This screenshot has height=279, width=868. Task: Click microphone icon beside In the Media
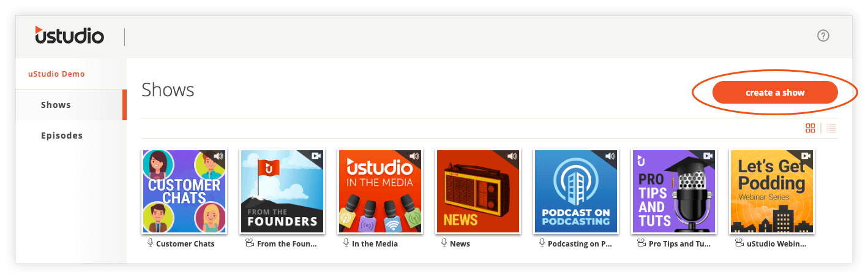click(x=346, y=243)
